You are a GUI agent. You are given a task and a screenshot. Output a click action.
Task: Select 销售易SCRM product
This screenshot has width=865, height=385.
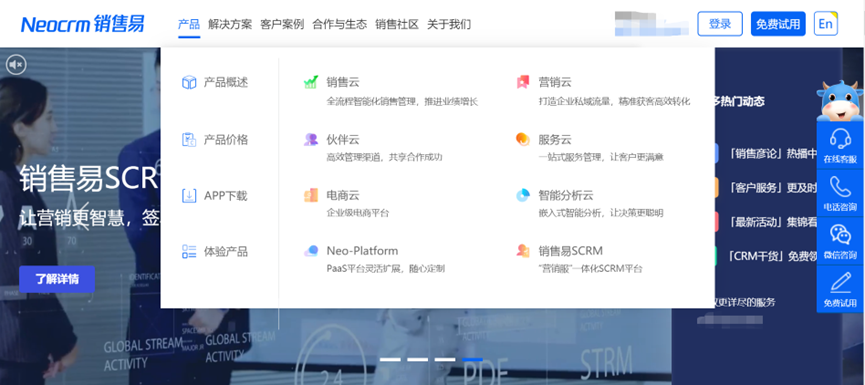pos(570,251)
